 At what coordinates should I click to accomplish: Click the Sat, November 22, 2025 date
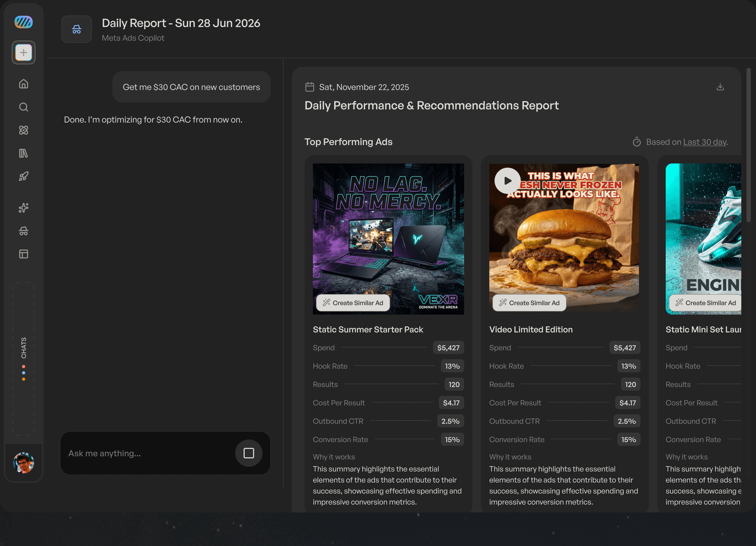(364, 87)
